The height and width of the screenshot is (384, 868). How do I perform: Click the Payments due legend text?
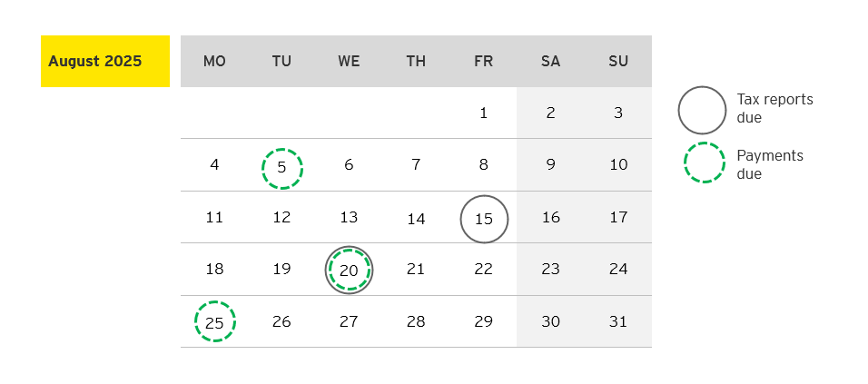pos(769,164)
